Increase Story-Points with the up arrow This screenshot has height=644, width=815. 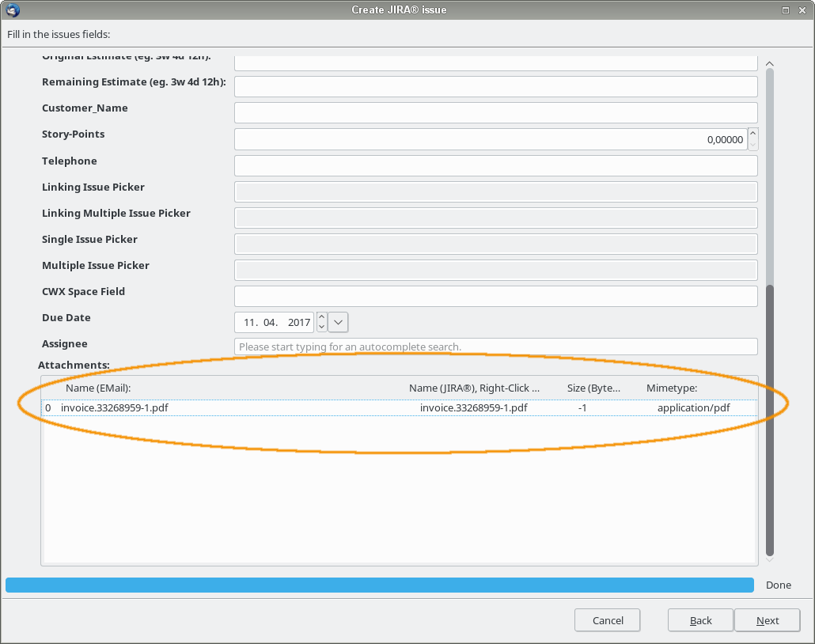click(752, 134)
